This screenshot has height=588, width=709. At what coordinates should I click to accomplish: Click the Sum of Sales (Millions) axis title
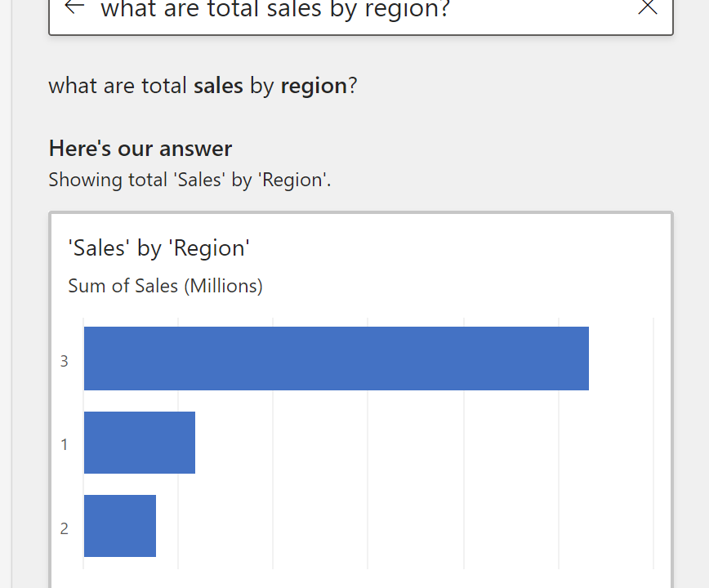165,286
